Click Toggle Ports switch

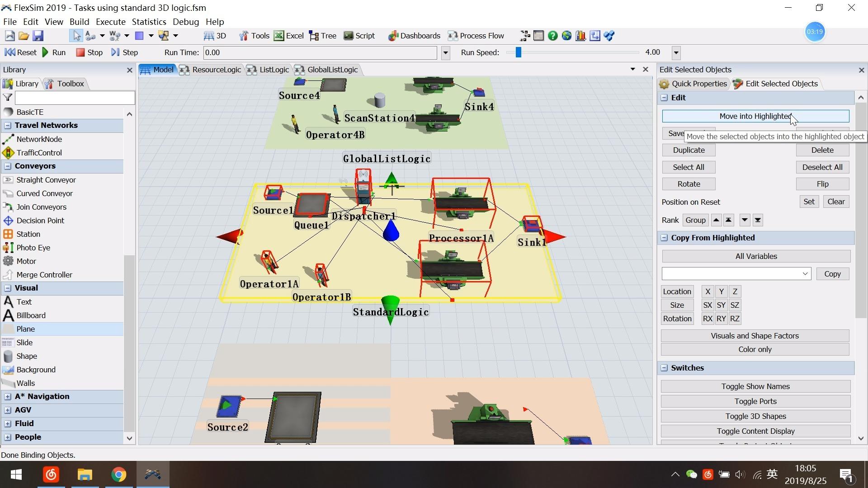(755, 401)
